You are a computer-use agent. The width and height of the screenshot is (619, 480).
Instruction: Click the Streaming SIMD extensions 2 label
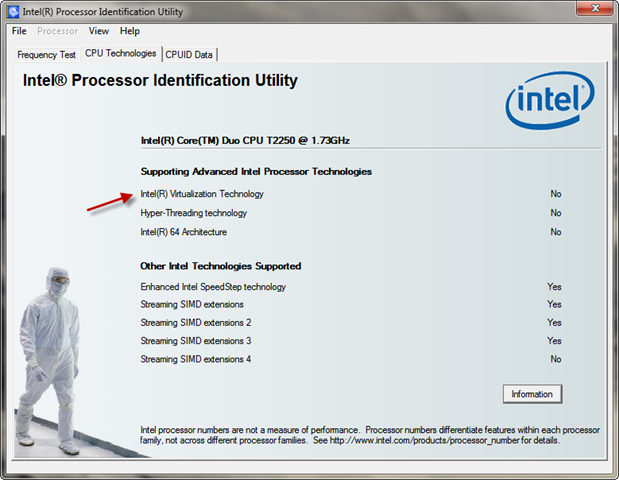click(195, 322)
